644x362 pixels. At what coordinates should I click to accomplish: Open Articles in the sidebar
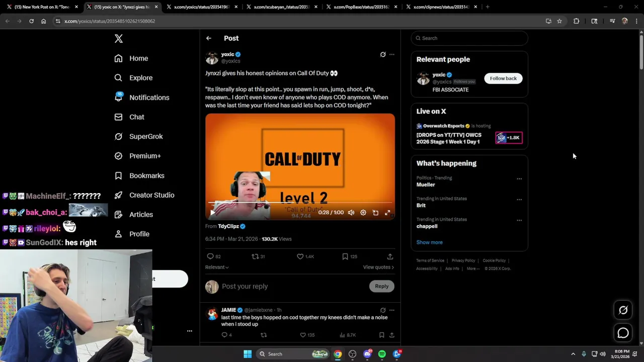click(133, 214)
